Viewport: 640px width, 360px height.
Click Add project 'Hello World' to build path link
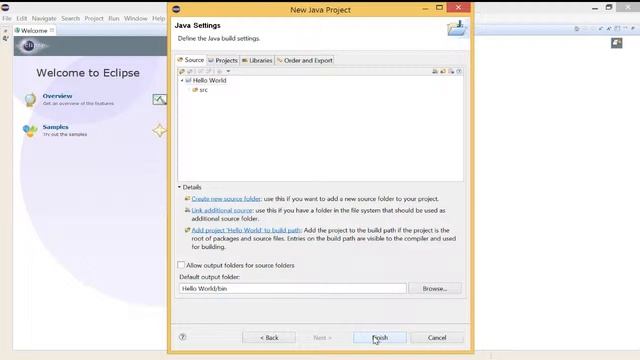[246, 230]
